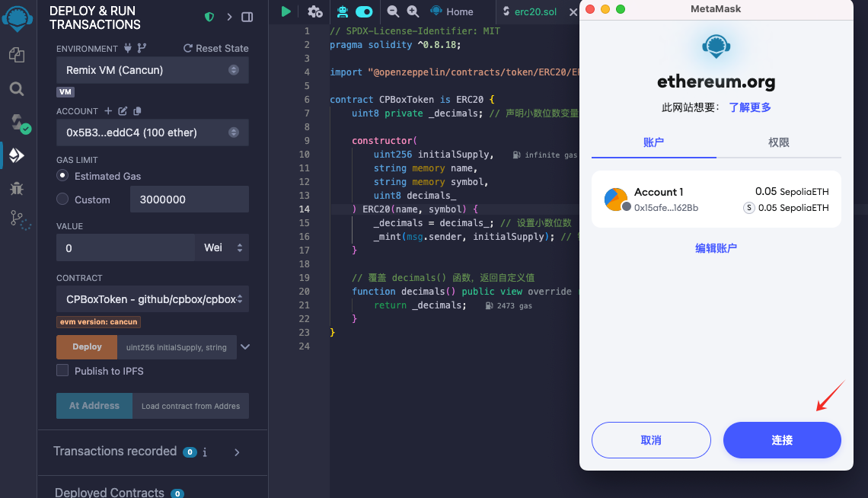Click the AI robot assistant icon
868x498 pixels.
click(x=342, y=11)
